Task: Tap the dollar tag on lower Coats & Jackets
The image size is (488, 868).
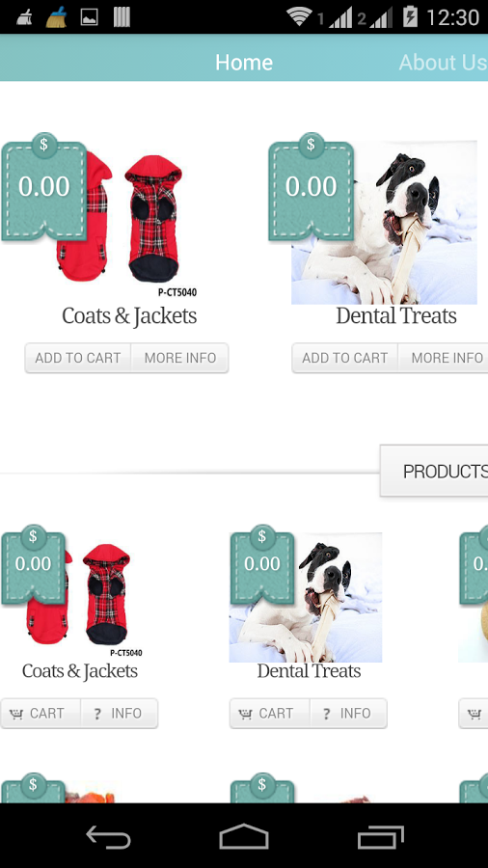Action: click(x=33, y=563)
